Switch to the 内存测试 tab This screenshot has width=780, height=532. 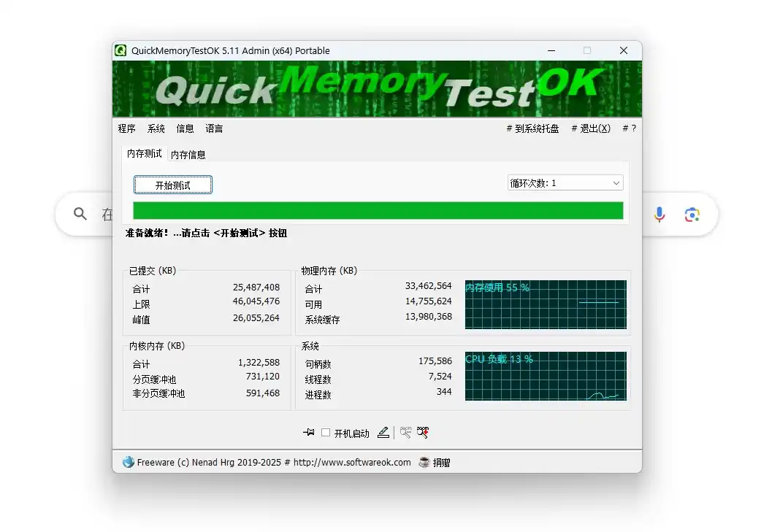tap(145, 154)
